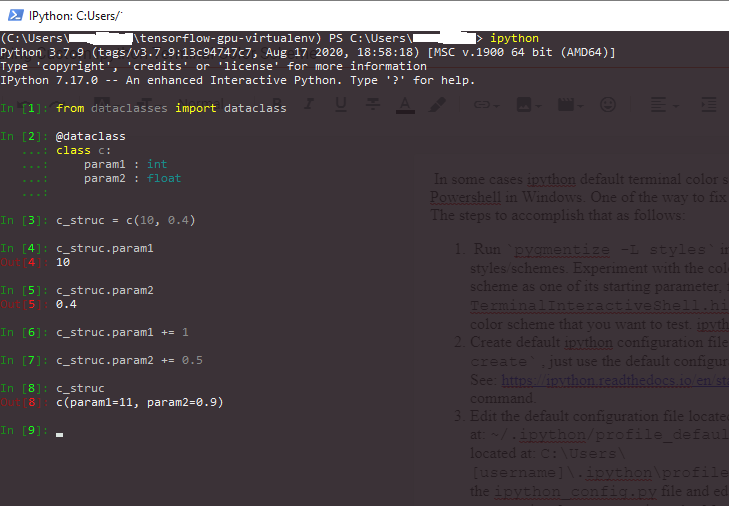The height and width of the screenshot is (506, 729).
Task: Click the 'class c:' line
Action: click(x=83, y=150)
